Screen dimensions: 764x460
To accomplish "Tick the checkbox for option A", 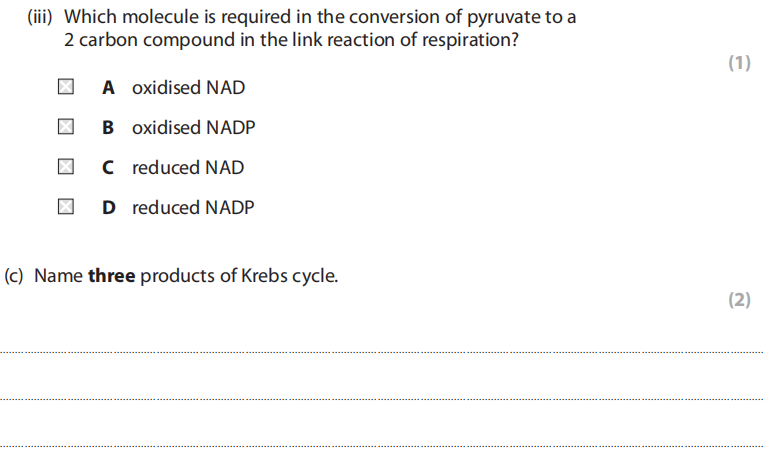I will pyautogui.click(x=65, y=87).
